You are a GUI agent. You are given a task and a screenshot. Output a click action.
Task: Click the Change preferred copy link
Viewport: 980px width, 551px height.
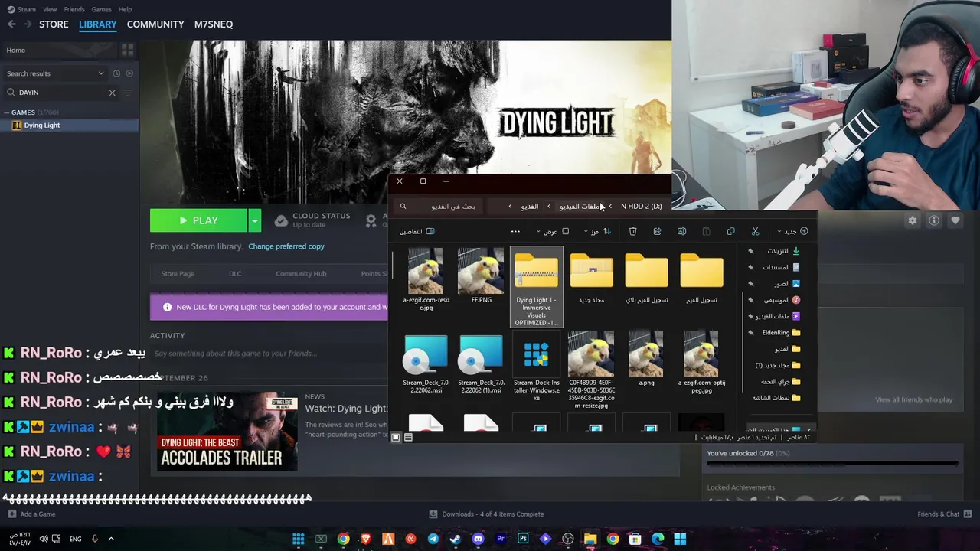(x=286, y=246)
